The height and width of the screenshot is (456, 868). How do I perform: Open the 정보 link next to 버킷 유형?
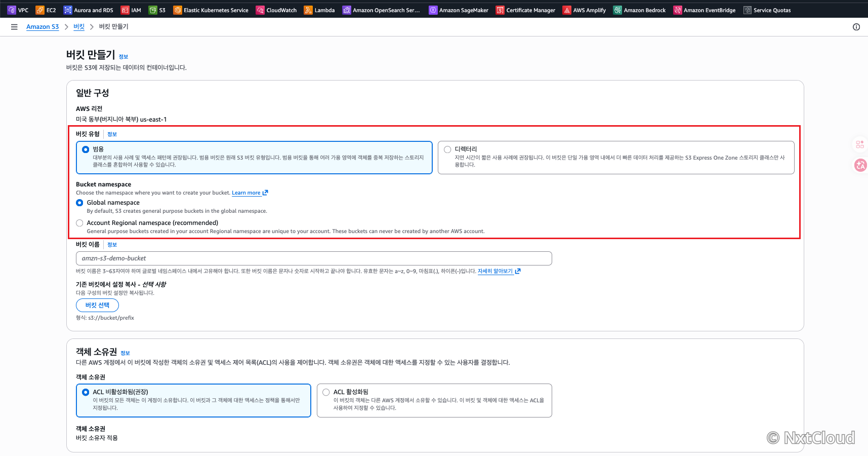(112, 134)
